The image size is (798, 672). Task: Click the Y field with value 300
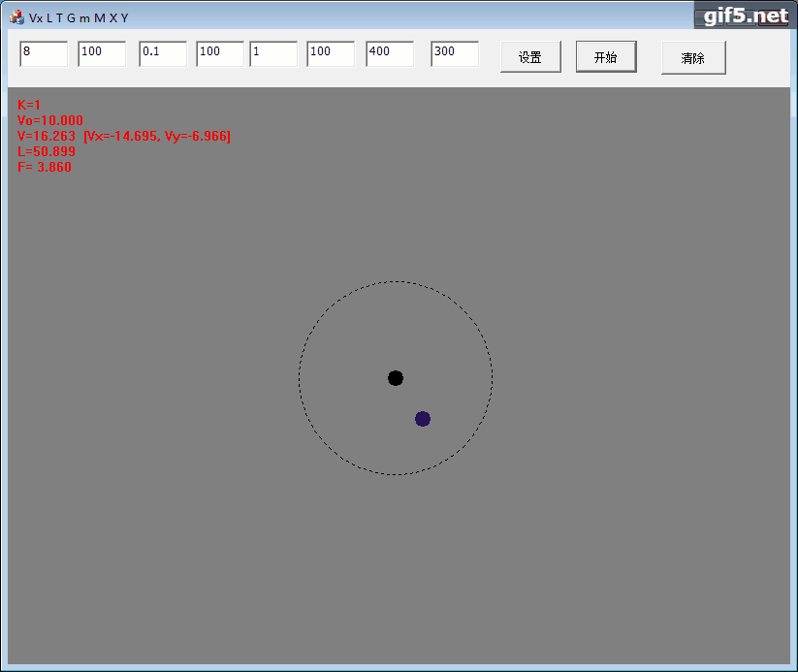tap(455, 54)
